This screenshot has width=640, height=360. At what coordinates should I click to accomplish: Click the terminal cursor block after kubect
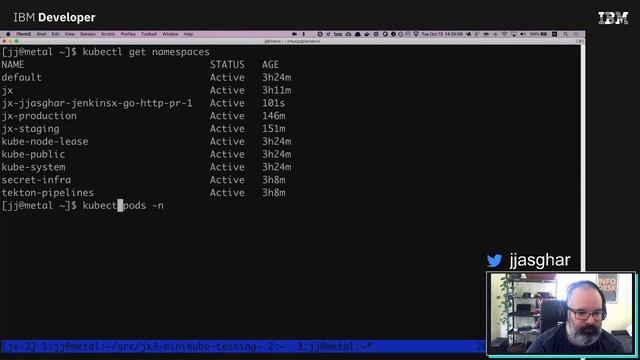click(120, 205)
